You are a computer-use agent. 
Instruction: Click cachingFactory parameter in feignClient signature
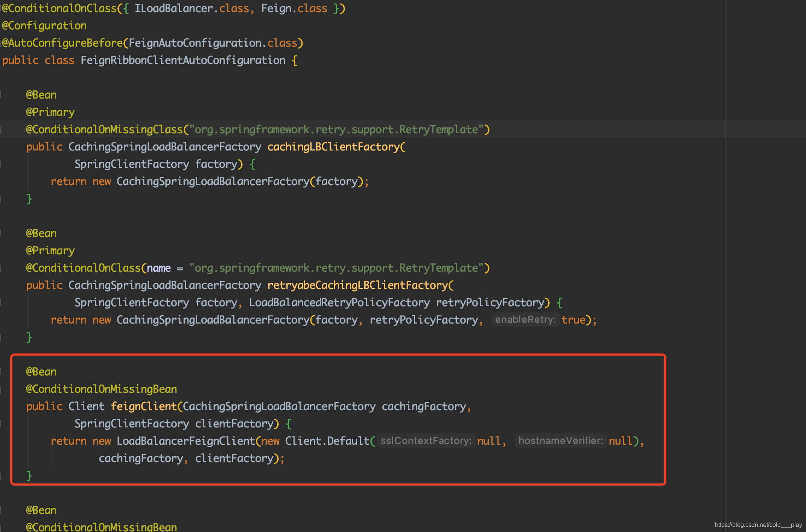coord(424,406)
